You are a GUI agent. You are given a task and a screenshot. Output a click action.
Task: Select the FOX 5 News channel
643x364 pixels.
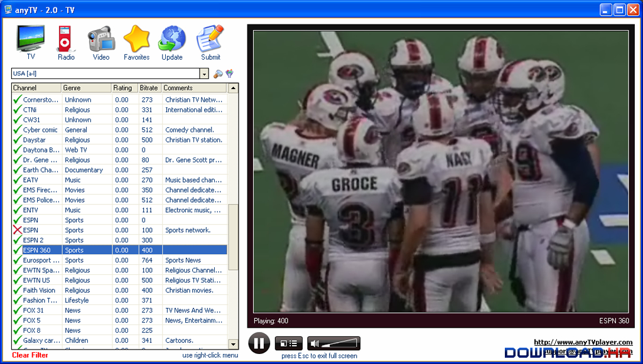click(x=120, y=320)
